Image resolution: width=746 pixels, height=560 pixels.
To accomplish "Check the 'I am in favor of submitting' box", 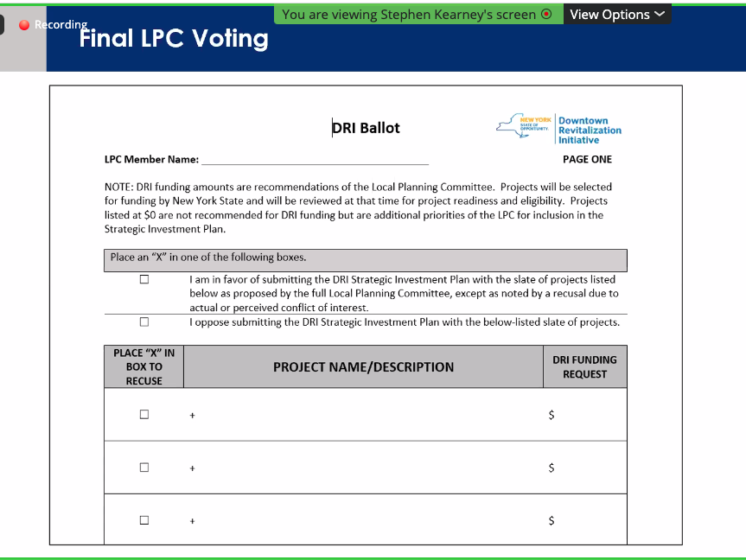I will 143,278.
